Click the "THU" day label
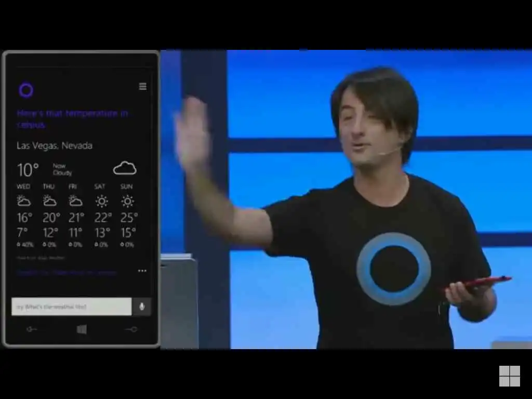Image resolution: width=532 pixels, height=399 pixels. (x=48, y=187)
